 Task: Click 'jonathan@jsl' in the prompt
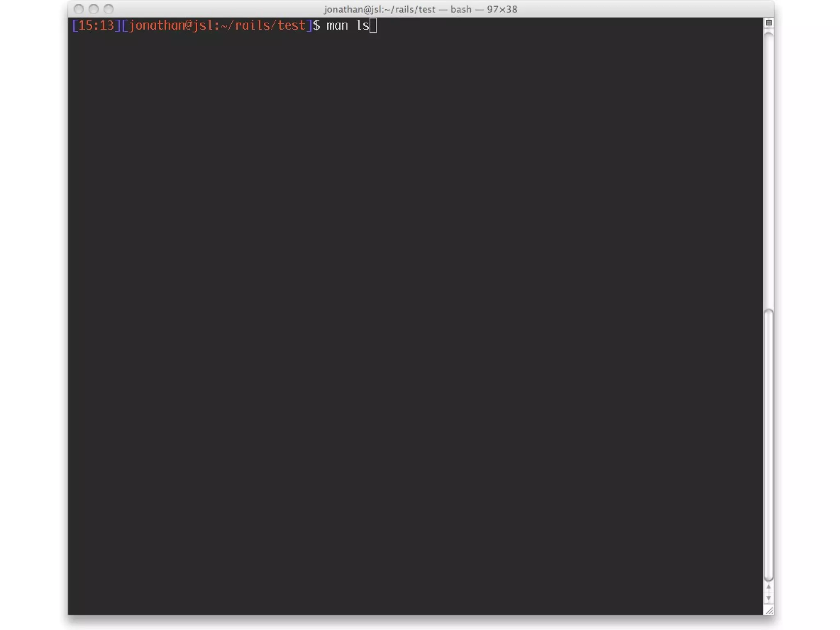170,26
